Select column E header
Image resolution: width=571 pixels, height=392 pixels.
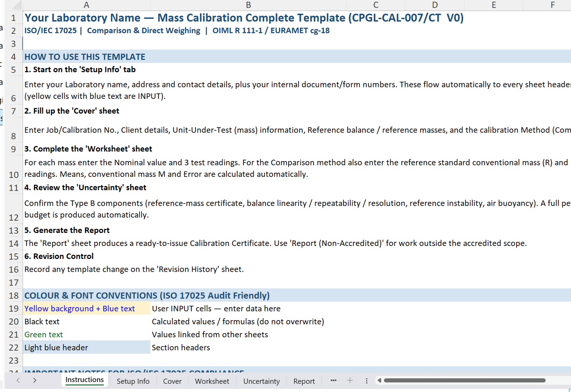(494, 5)
